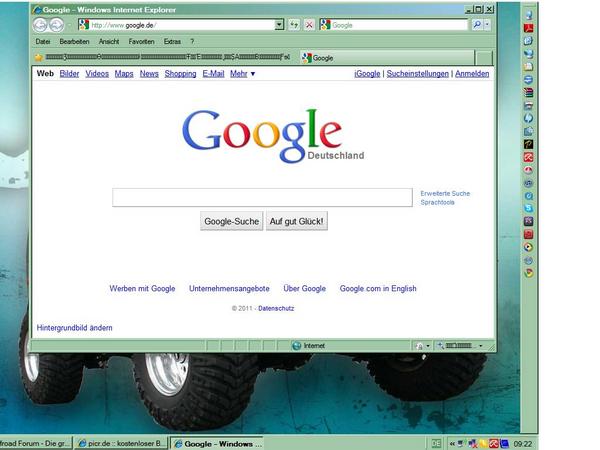The height and width of the screenshot is (450, 600).
Task: Go back with the IE Back arrow
Action: coord(40,25)
